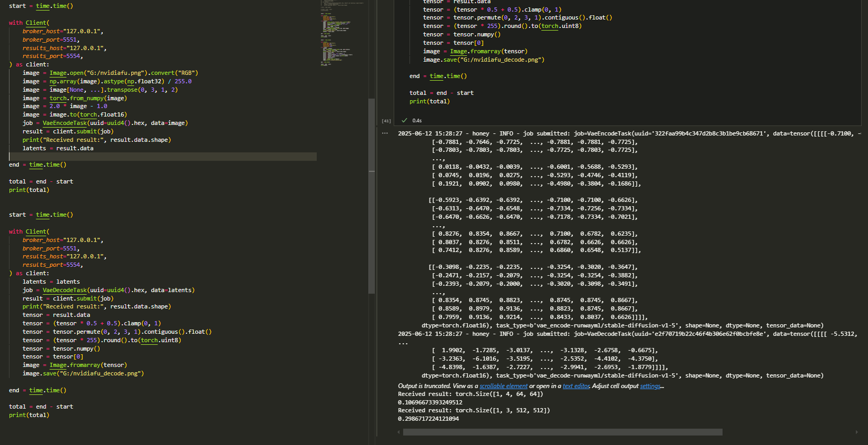The height and width of the screenshot is (445, 868).
Task: Click right pane image.save nvidiafu_decode.png line
Action: pyautogui.click(x=484, y=60)
